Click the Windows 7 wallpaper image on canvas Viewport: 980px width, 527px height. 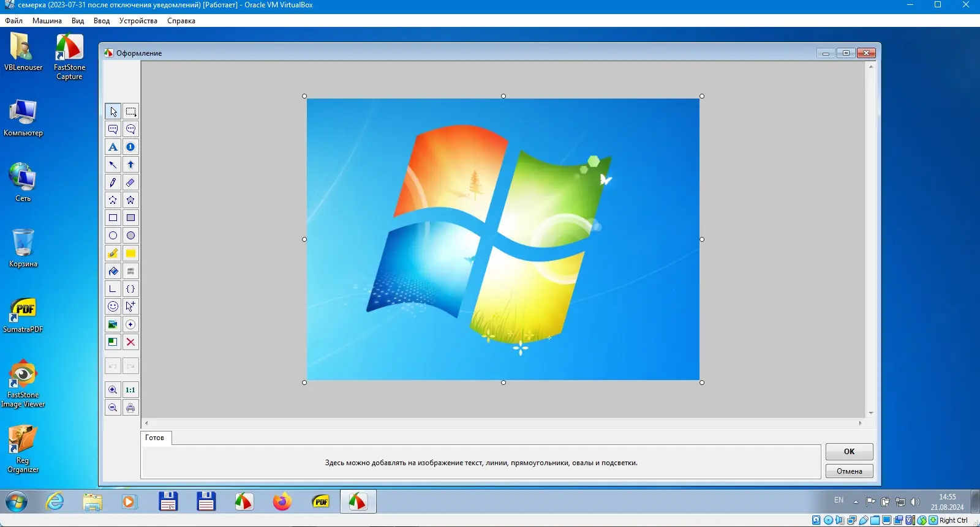[x=503, y=239]
